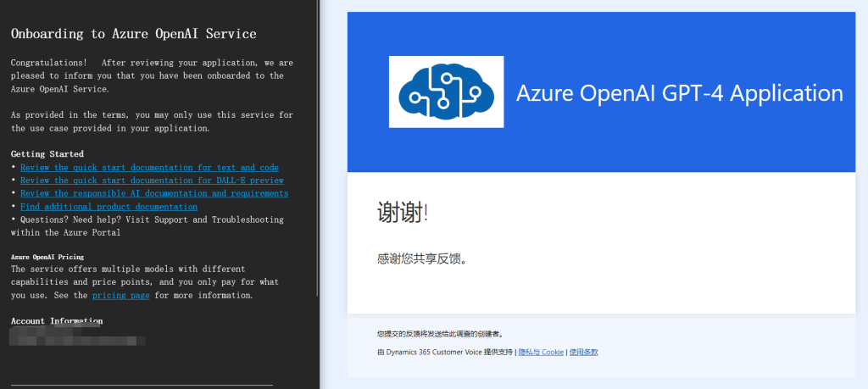Click the Getting Started section heading
The image size is (868, 389).
tap(47, 154)
